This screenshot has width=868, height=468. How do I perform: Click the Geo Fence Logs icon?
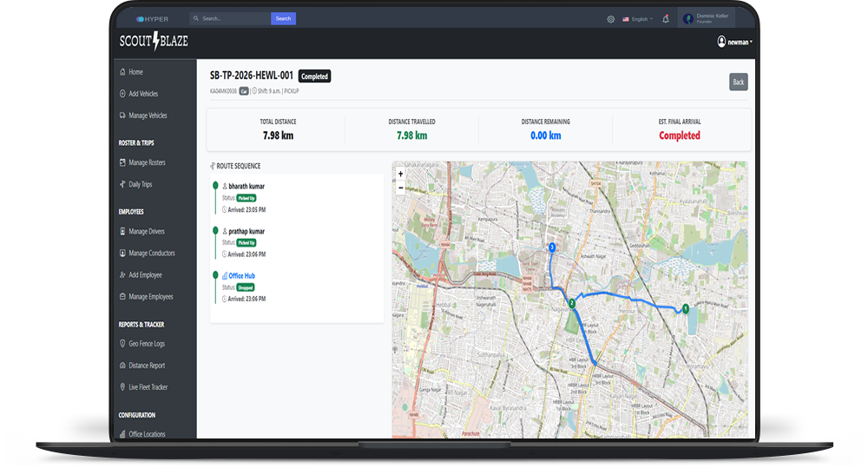pos(122,344)
